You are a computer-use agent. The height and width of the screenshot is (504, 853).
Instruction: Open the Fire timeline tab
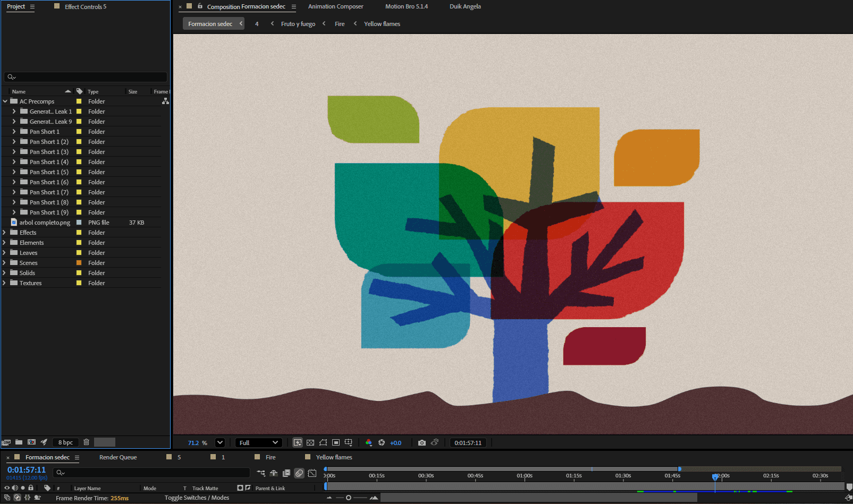coord(271,457)
